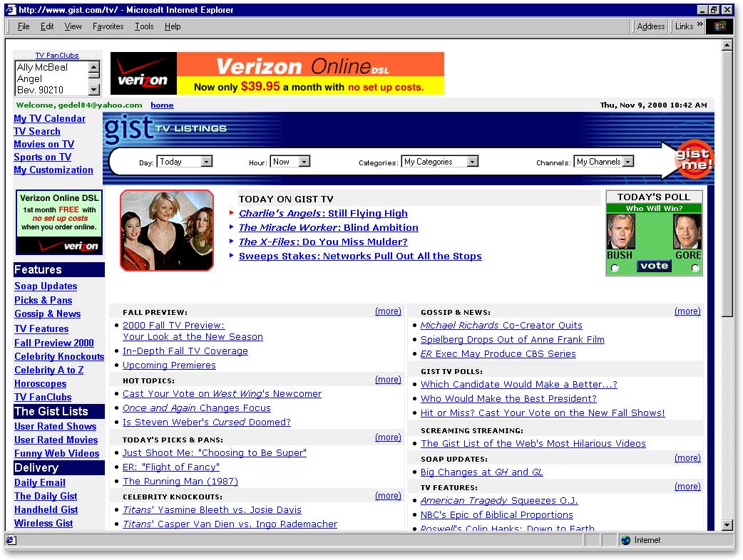
Task: Open Horoscopes in Features sidebar
Action: pos(40,383)
